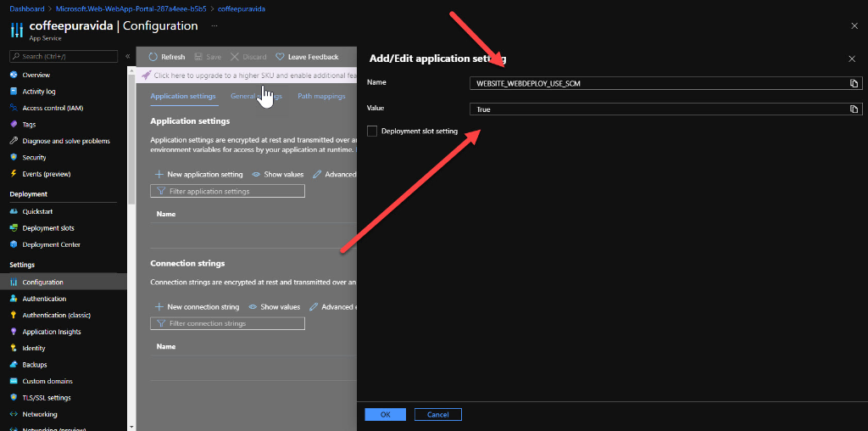Screen dimensions: 868x431
Task: Open Custom domains
Action: click(x=47, y=381)
